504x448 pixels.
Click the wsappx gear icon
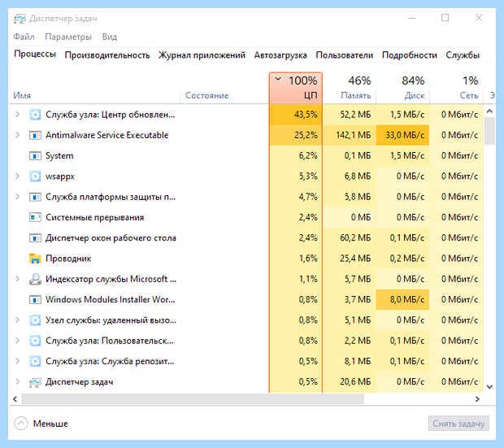point(35,176)
